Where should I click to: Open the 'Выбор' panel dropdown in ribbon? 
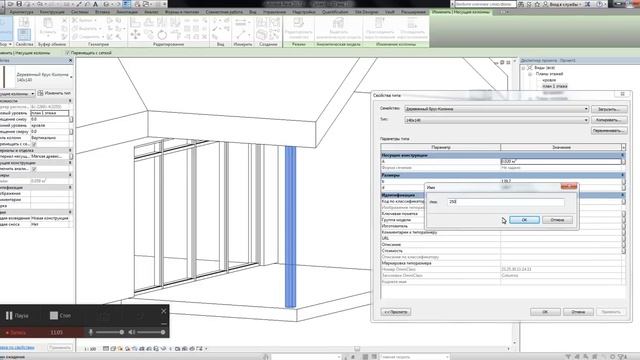coord(6,44)
